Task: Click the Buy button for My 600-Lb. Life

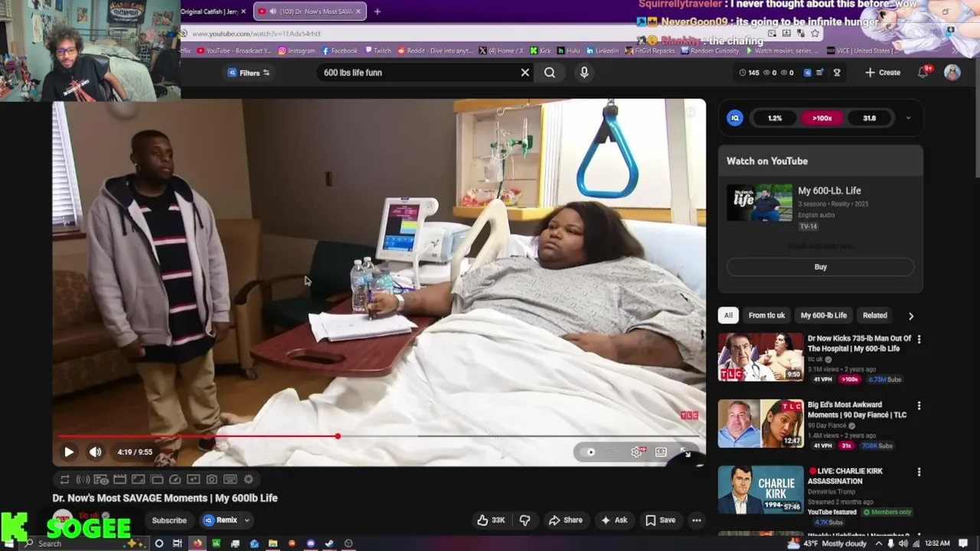Action: click(820, 267)
